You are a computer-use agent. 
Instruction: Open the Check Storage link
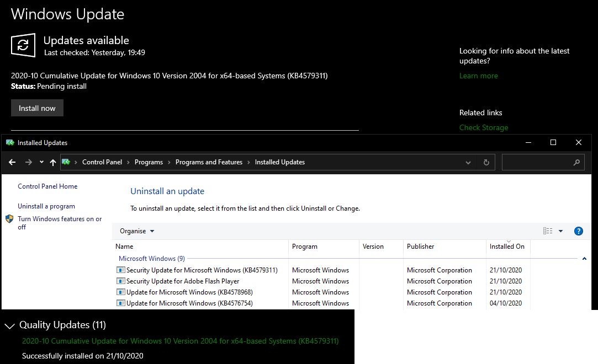click(x=484, y=127)
